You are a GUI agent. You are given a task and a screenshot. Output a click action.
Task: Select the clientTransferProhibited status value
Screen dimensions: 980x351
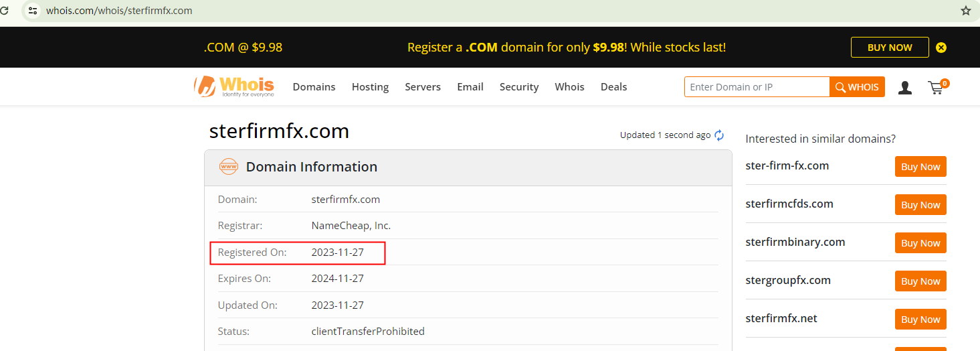tap(368, 332)
